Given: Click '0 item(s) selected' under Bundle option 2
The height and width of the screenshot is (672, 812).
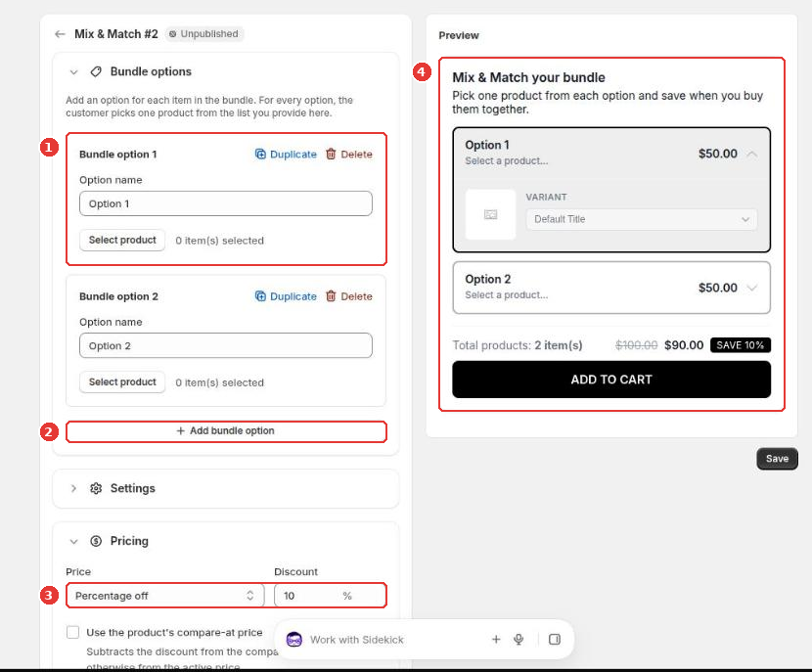Looking at the screenshot, I should [219, 382].
